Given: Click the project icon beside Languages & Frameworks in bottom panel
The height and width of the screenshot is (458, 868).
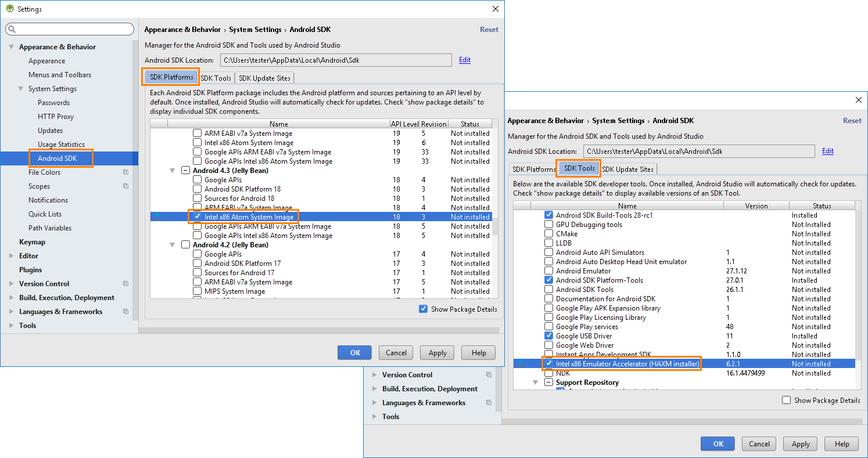Looking at the screenshot, I should pyautogui.click(x=489, y=402).
